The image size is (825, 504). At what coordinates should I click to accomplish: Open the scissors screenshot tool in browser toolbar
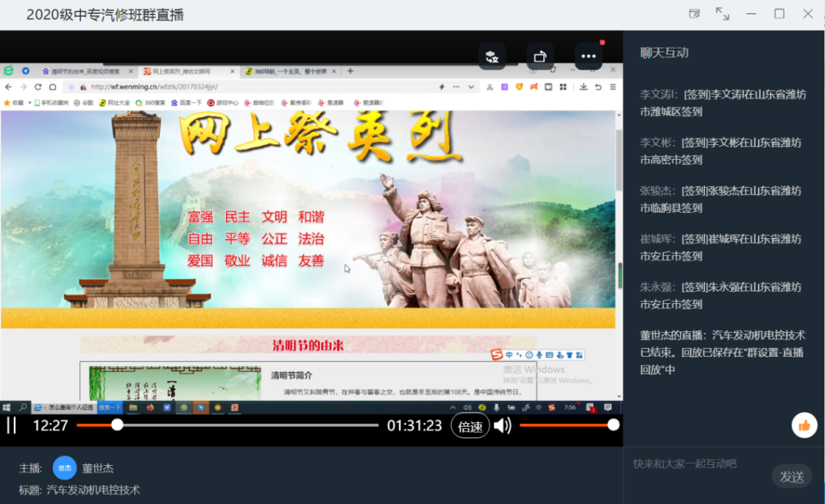tap(490, 87)
